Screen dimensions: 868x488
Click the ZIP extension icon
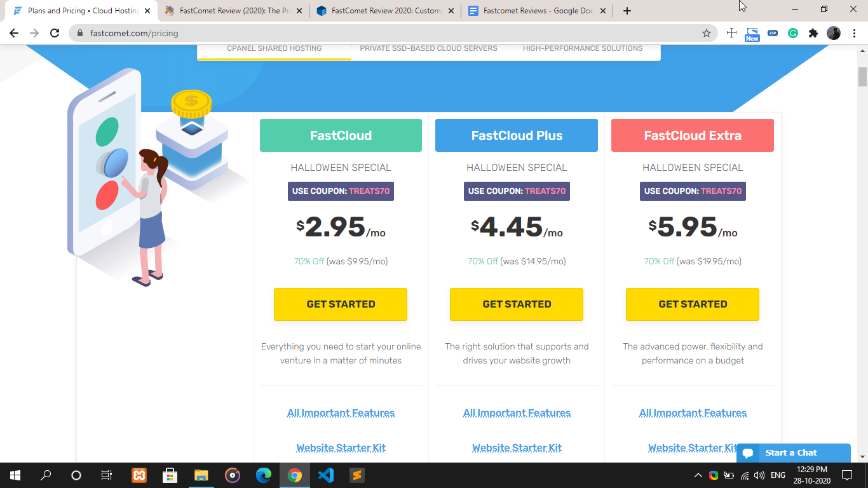coord(773,33)
